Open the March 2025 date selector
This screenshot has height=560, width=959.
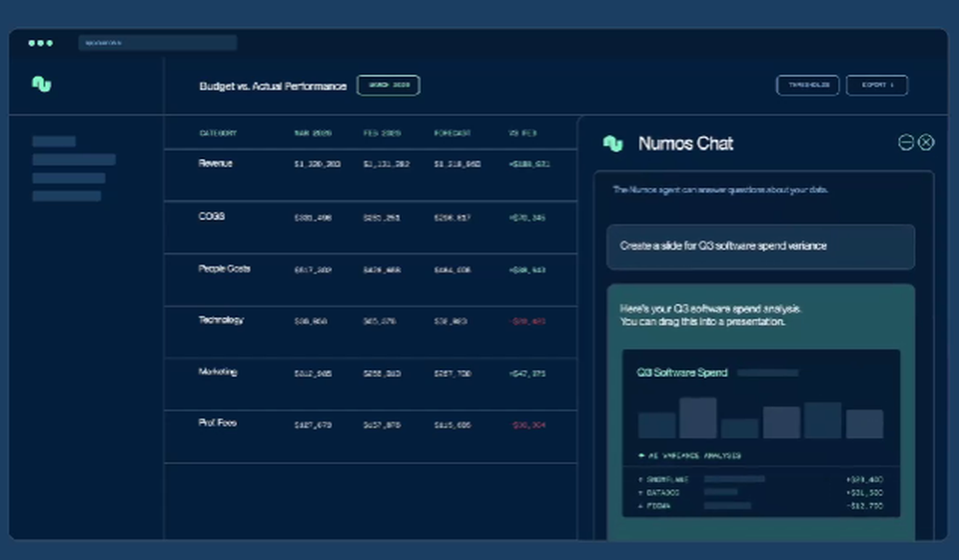pos(388,84)
